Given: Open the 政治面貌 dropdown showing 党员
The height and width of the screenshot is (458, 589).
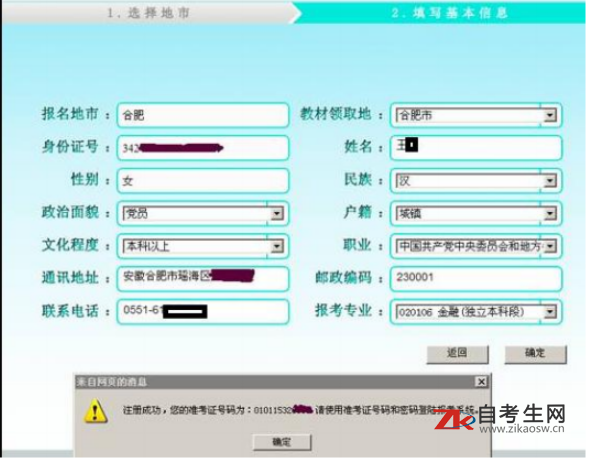Looking at the screenshot, I should (203, 214).
